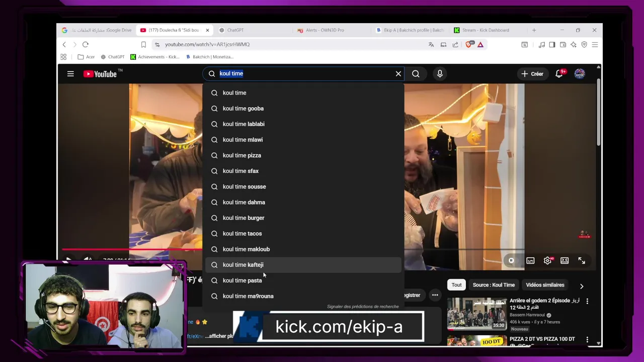The width and height of the screenshot is (644, 362).
Task: Open options menu for Arrière el godem video
Action: pyautogui.click(x=587, y=301)
